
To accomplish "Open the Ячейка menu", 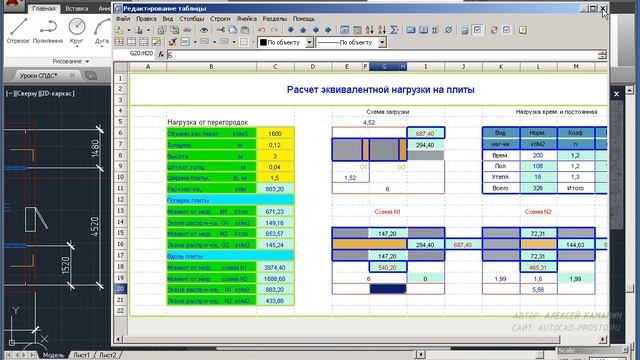I will tap(247, 19).
